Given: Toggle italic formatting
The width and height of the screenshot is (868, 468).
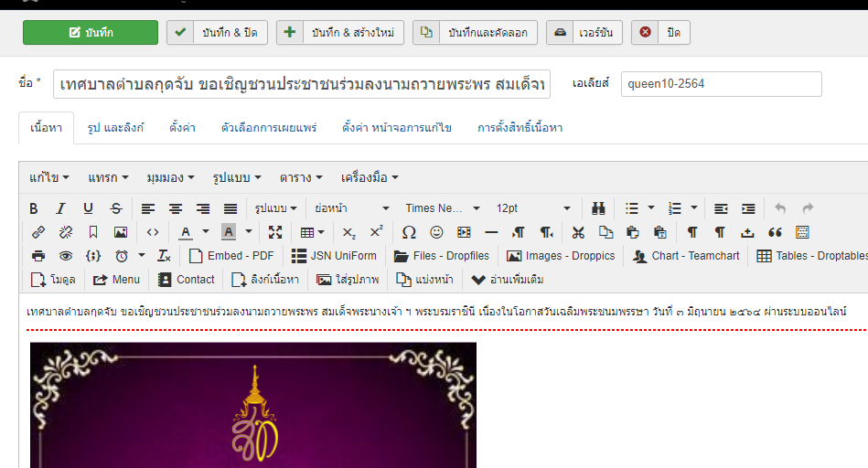Looking at the screenshot, I should click(61, 208).
